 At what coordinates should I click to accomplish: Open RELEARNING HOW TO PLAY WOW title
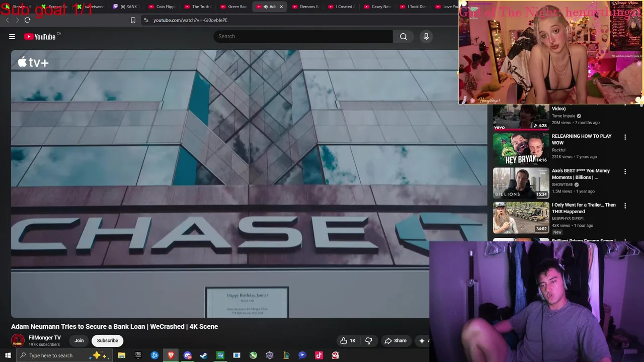point(582,139)
